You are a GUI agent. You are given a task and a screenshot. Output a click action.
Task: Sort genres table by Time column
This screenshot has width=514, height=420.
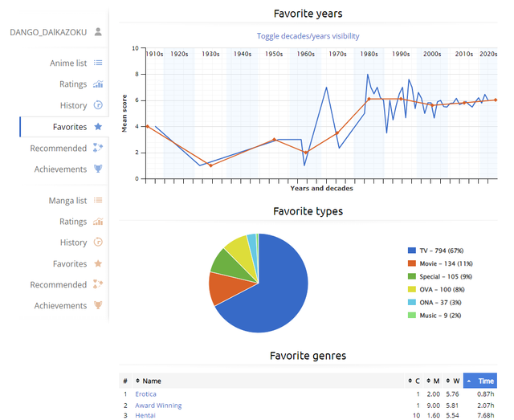pos(485,381)
